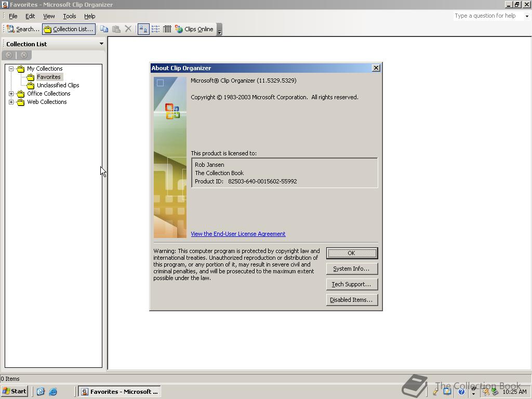Open the Toolbar Options dropdown arrow
This screenshot has width=532, height=399.
(220, 30)
